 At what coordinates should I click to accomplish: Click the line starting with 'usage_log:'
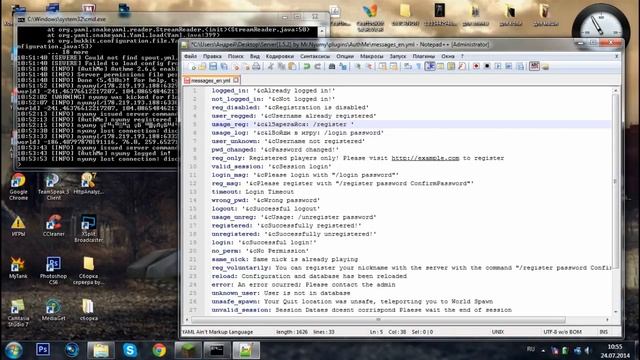coord(298,133)
